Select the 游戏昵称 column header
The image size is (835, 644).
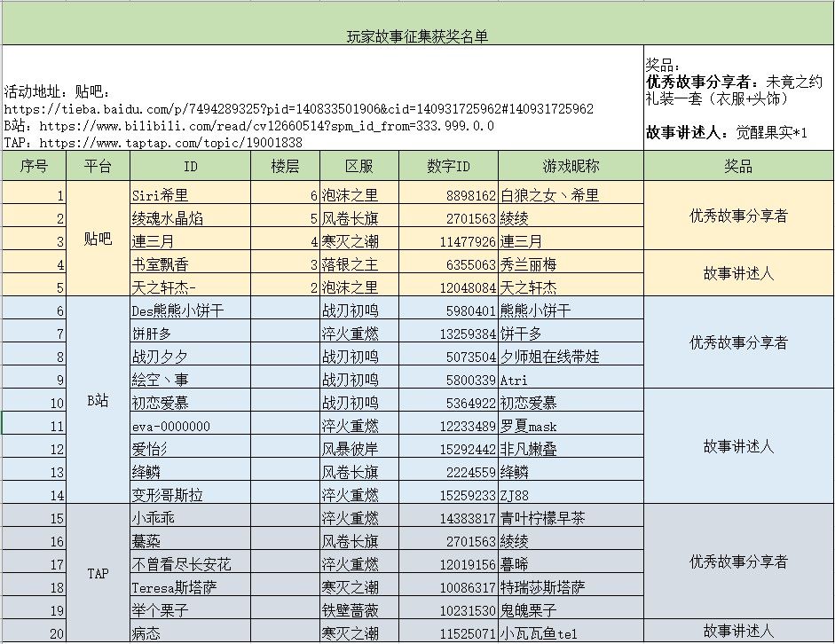[x=571, y=166]
